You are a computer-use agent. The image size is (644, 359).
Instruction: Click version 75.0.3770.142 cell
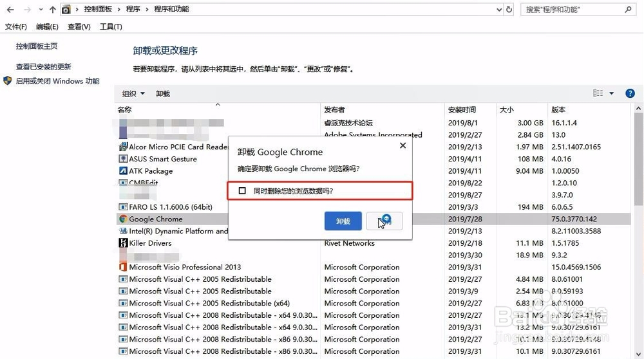tap(574, 219)
